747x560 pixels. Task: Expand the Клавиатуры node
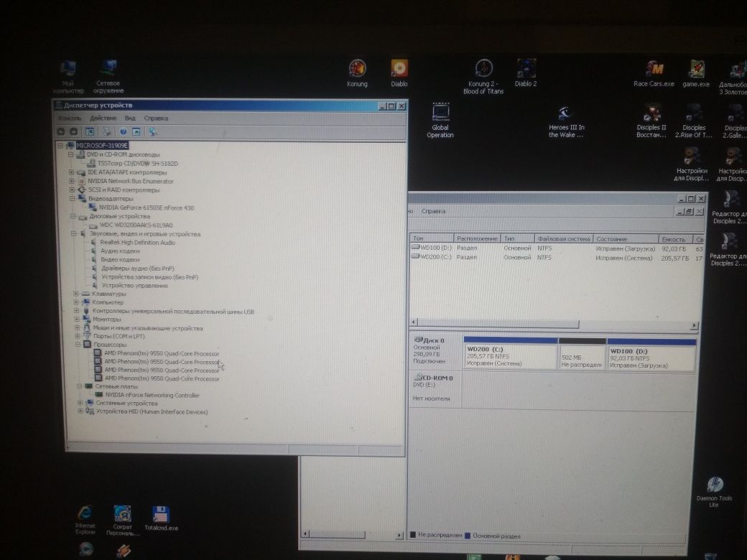(x=75, y=294)
